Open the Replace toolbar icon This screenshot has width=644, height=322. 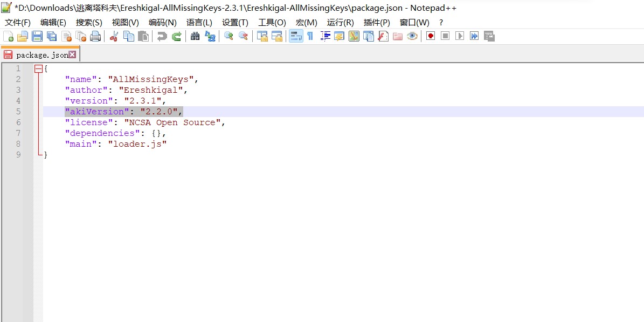point(210,36)
